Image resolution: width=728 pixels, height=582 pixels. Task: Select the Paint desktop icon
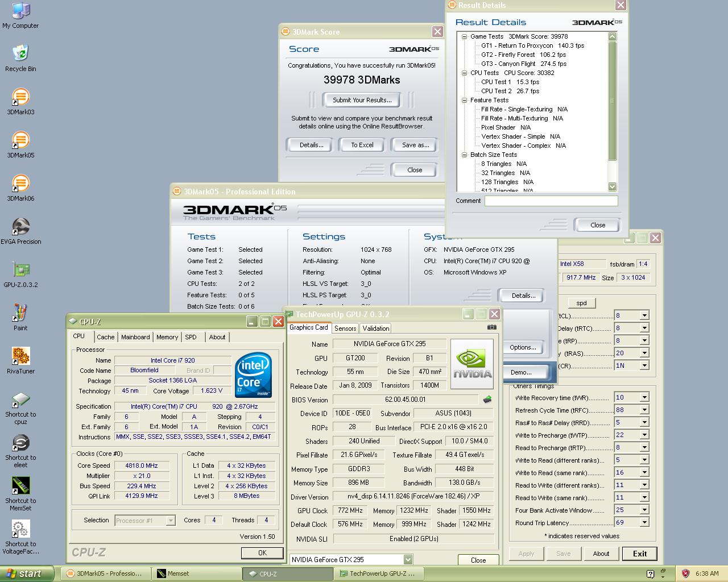20,318
